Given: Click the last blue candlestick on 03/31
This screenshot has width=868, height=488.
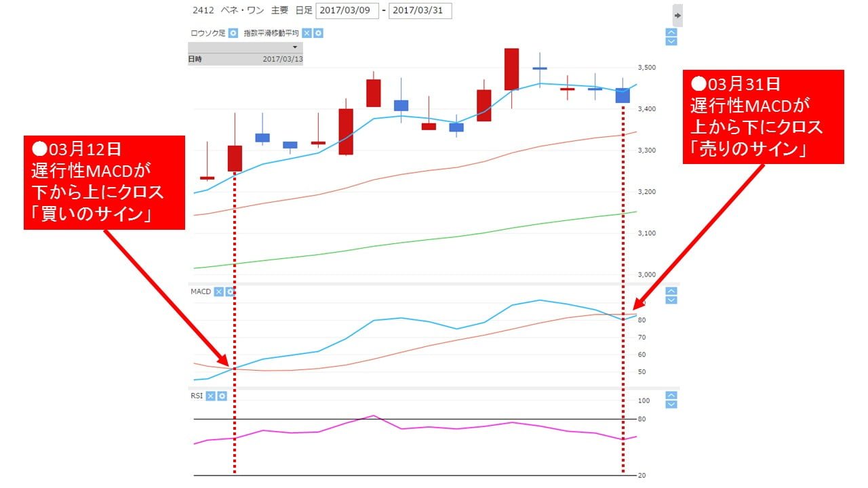Looking at the screenshot, I should point(623,96).
